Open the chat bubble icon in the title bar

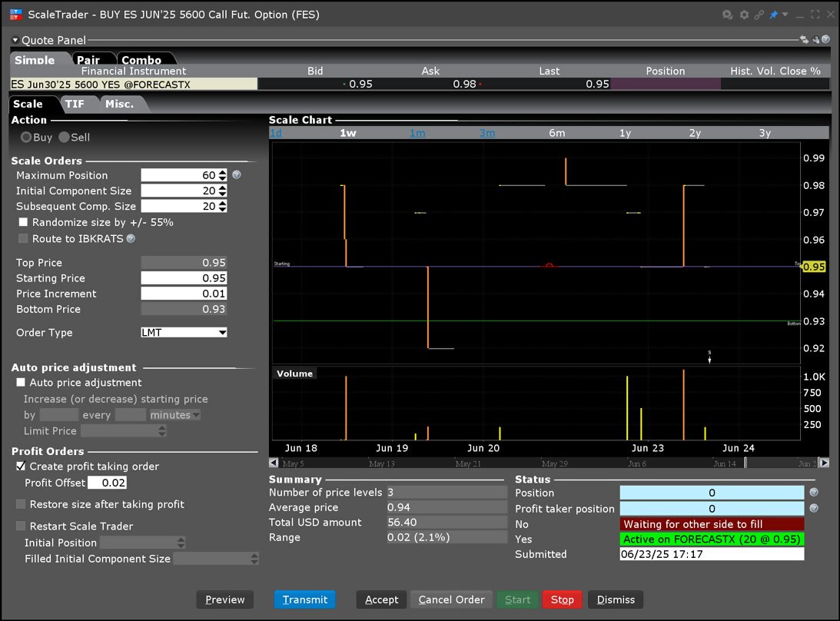pos(726,15)
